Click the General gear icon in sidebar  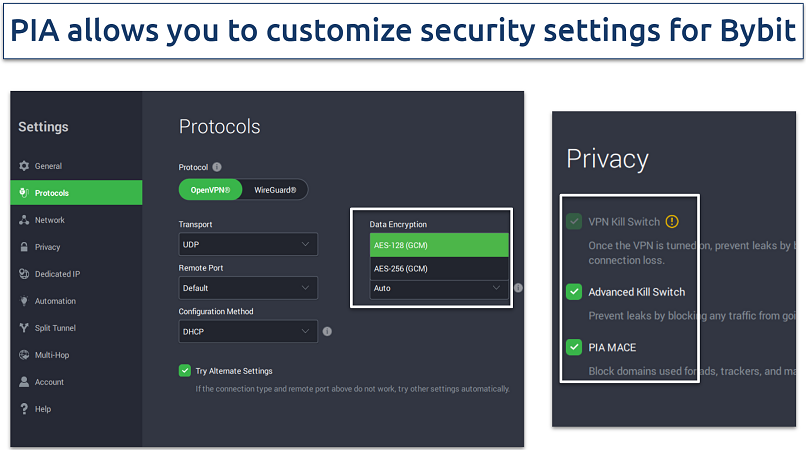point(25,166)
